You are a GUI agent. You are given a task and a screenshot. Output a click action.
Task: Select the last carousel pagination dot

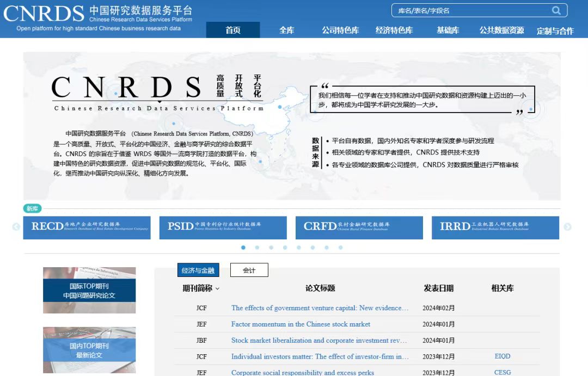pos(341,248)
